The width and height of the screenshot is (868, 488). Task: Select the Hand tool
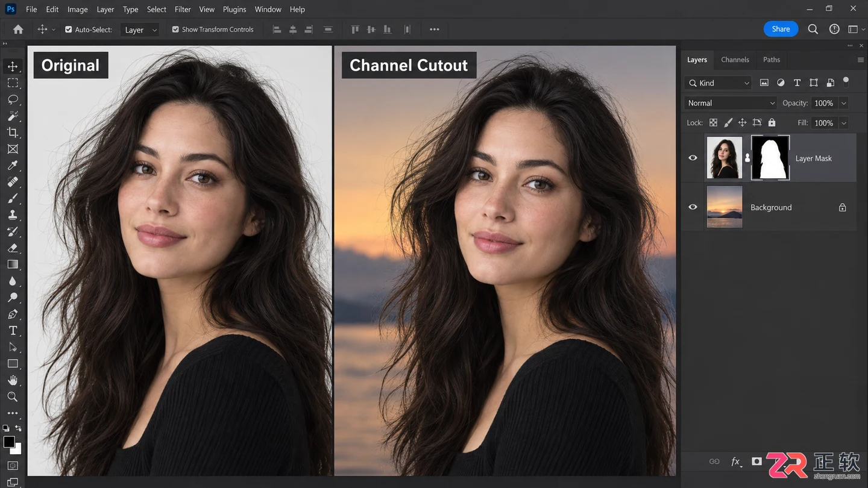coord(13,380)
